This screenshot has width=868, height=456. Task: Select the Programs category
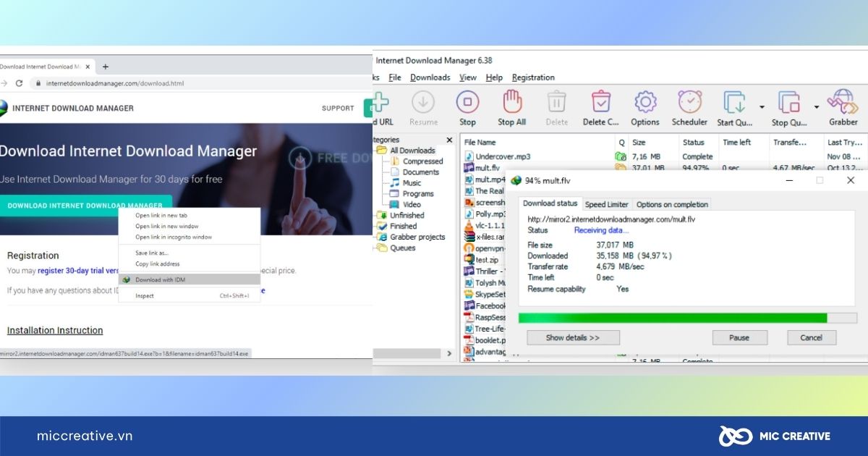coord(412,194)
